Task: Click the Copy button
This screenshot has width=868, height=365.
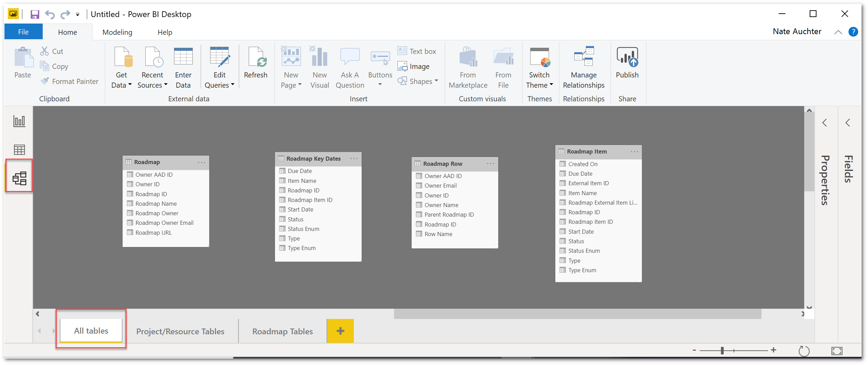Action: 54,66
